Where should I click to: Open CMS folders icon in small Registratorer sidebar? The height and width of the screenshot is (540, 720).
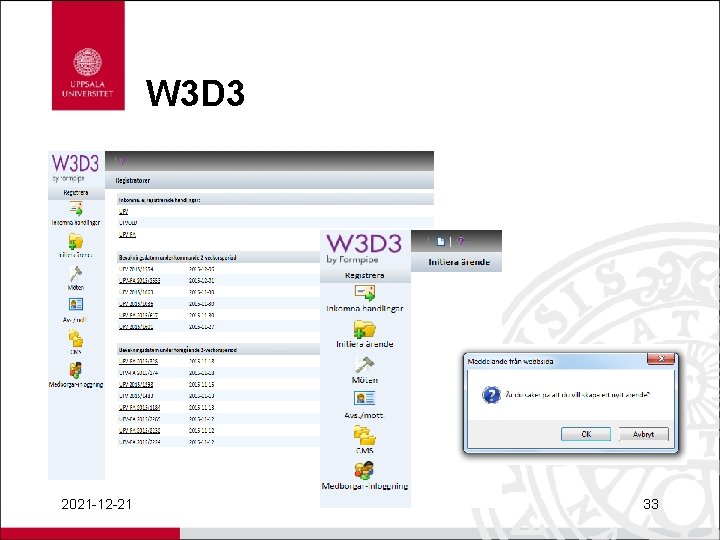click(76, 339)
